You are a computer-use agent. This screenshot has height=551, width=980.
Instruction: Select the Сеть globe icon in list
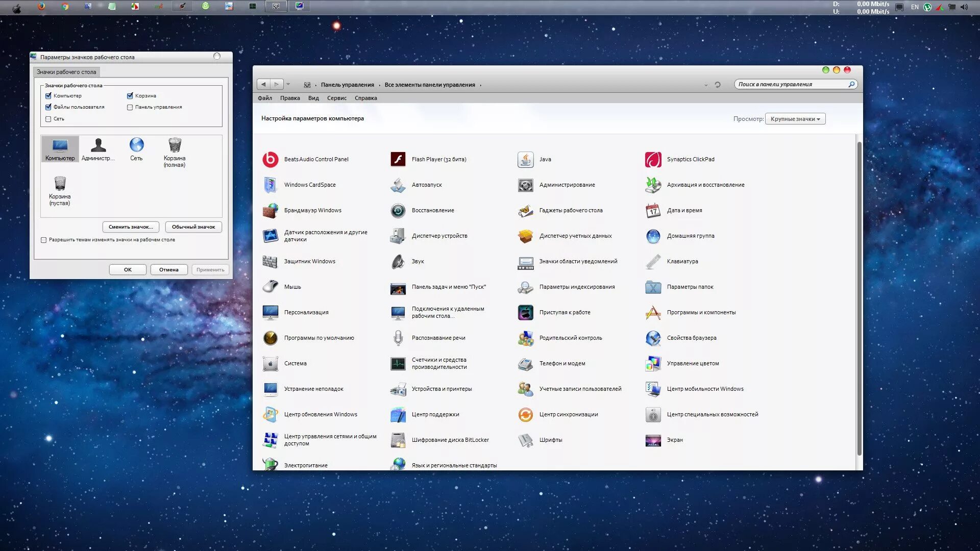click(x=136, y=145)
